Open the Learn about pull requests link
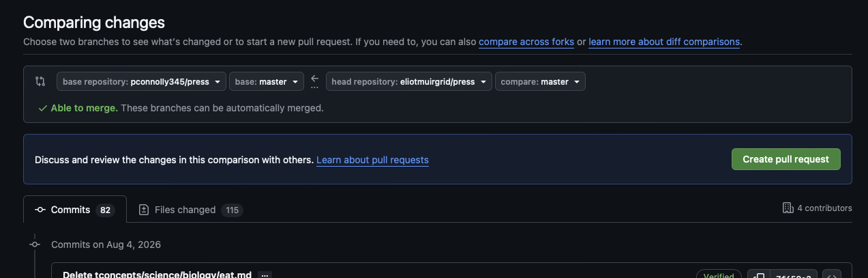This screenshot has width=868, height=278. [x=372, y=160]
